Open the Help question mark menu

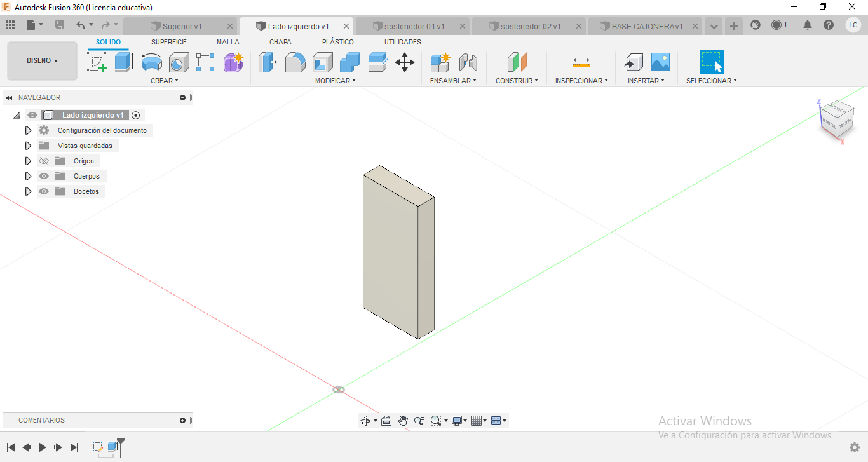[x=829, y=25]
